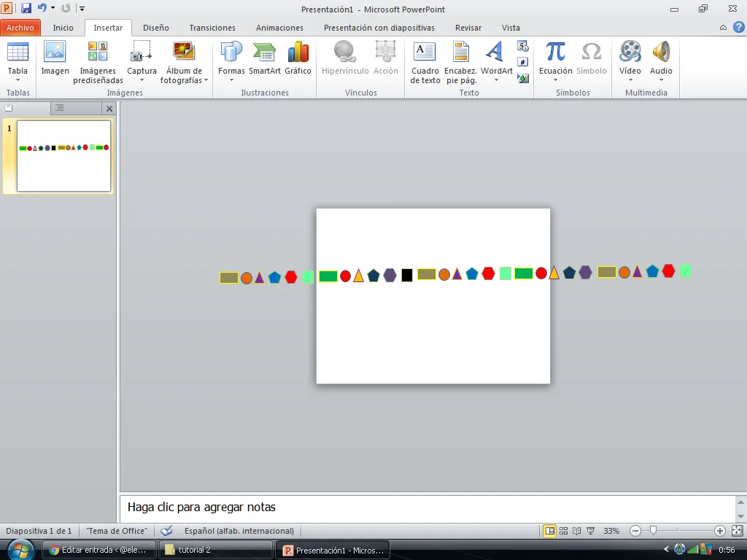
Task: Open the Transiciones tab
Action: (x=212, y=28)
